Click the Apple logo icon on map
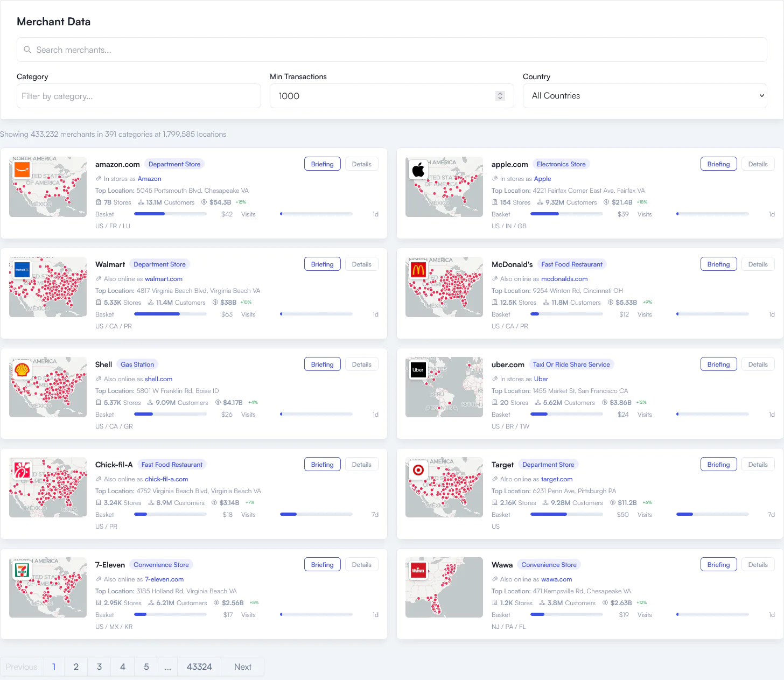This screenshot has height=680, width=784. tap(418, 170)
